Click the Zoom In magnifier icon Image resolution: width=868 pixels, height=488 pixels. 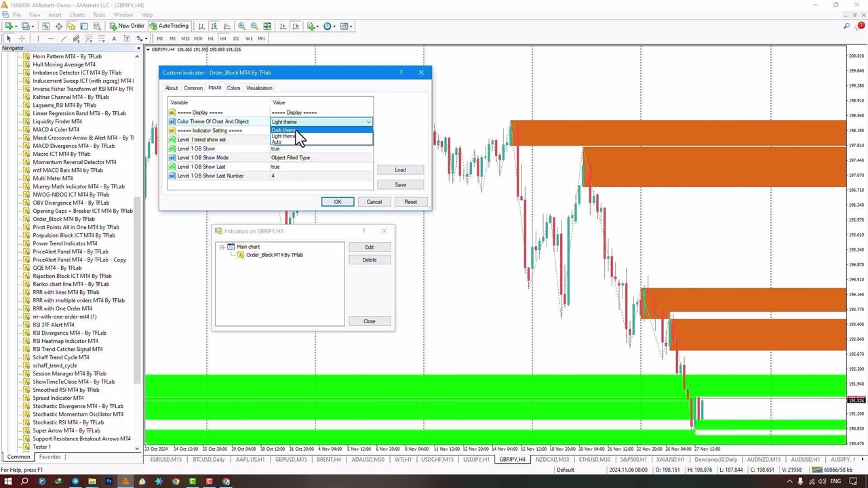coord(241,26)
